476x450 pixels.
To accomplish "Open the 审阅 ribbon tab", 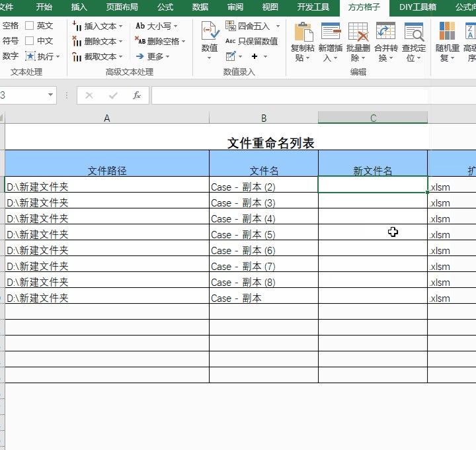I will point(235,7).
